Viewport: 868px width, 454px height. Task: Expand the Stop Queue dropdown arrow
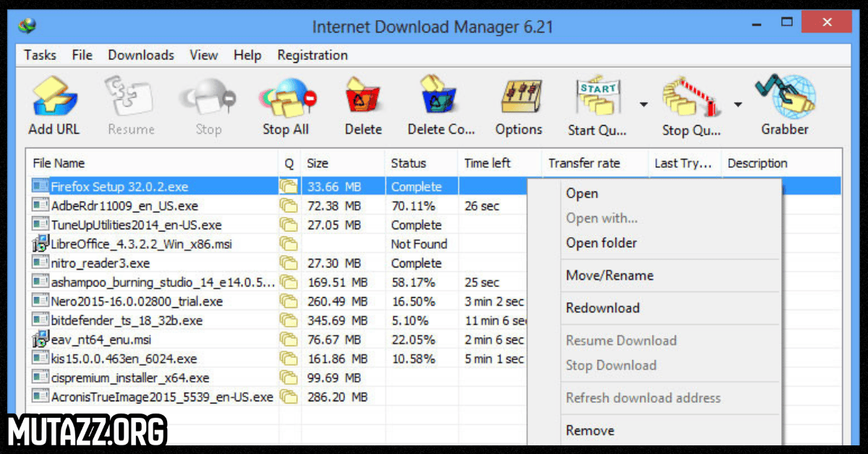tap(738, 105)
